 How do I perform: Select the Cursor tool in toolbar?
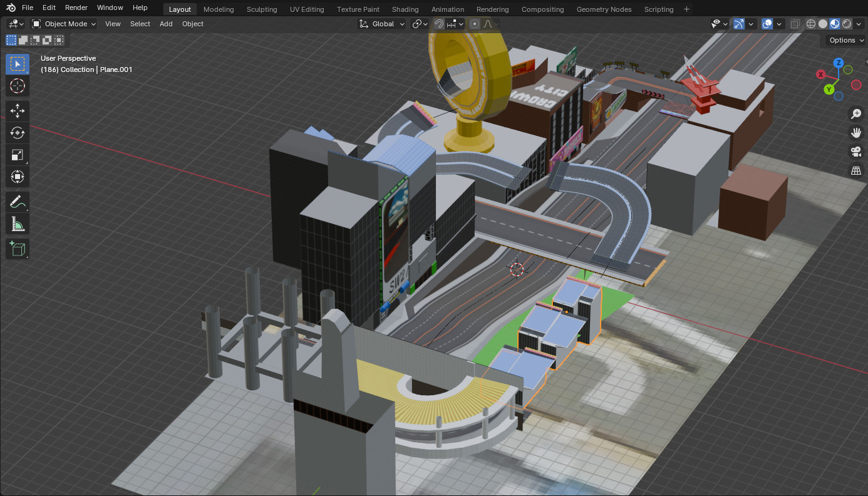tap(18, 86)
